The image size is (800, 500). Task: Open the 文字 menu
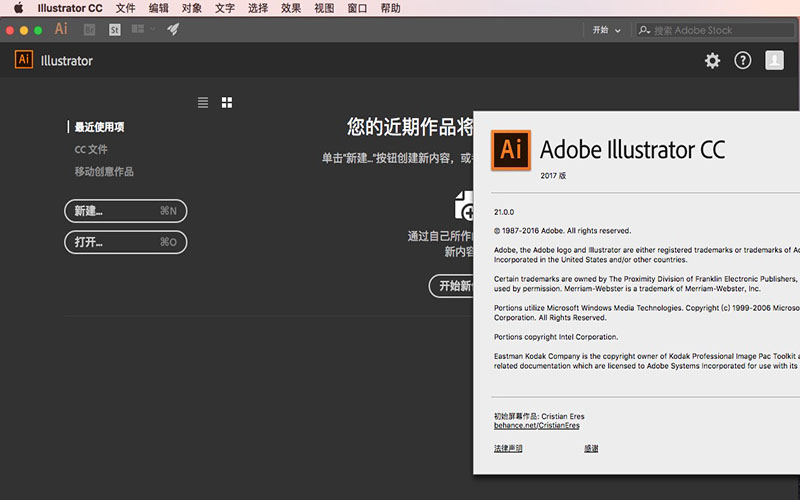coord(225,8)
